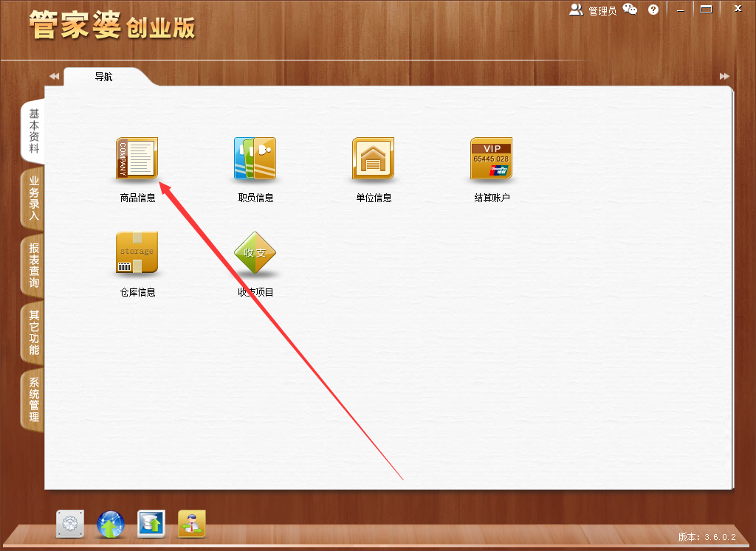The height and width of the screenshot is (551, 756).
Task: Open 商品信息 (product information)
Action: pyautogui.click(x=137, y=159)
